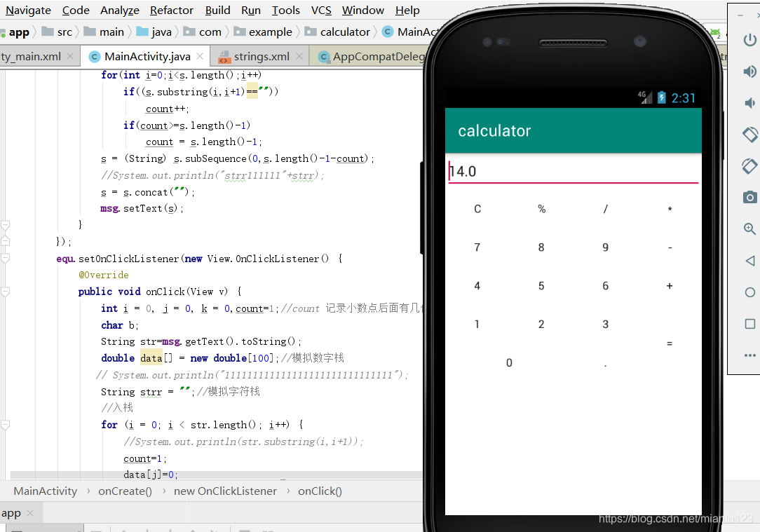Tap the calculator equals (=) key
The image size is (760, 532).
click(x=670, y=343)
